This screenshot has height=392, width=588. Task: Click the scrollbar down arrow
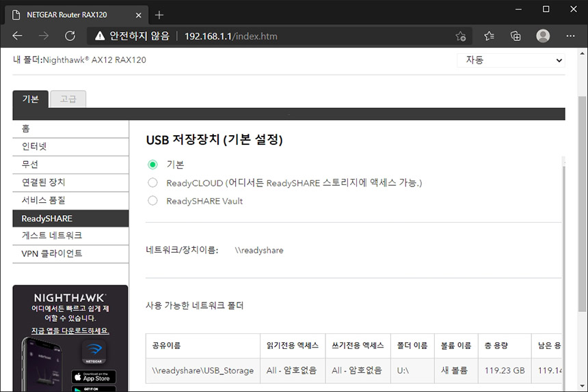[582, 386]
